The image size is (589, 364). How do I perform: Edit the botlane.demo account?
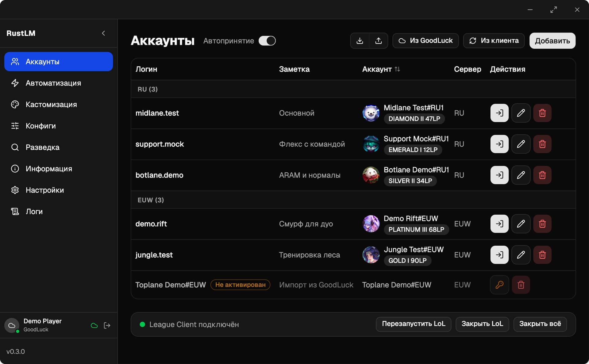click(x=521, y=175)
